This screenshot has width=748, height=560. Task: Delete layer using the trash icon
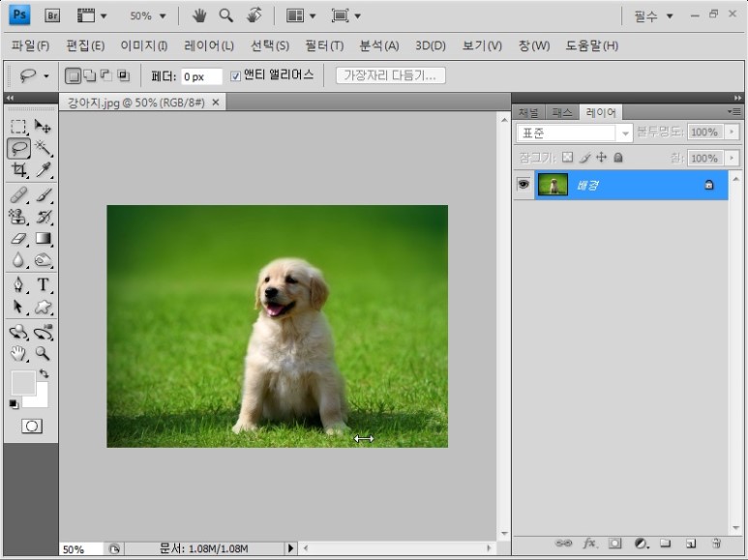(x=717, y=544)
